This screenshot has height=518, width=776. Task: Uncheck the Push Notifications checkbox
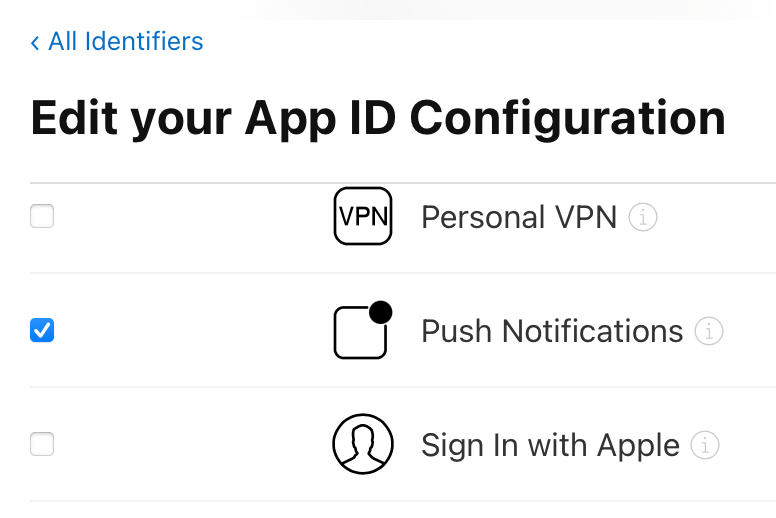click(42, 330)
